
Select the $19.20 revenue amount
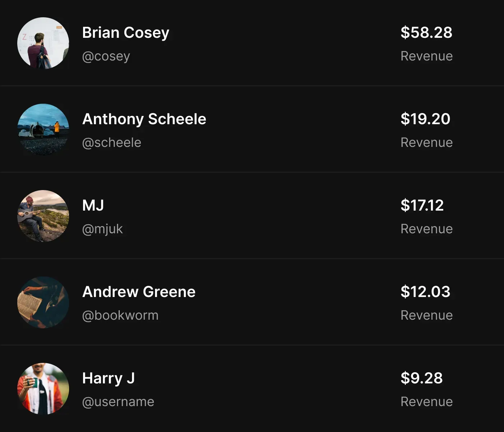425,119
